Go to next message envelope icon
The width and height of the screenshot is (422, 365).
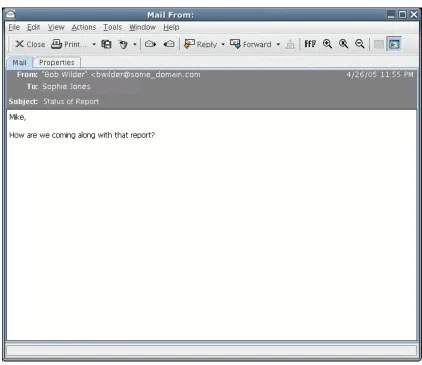click(150, 44)
